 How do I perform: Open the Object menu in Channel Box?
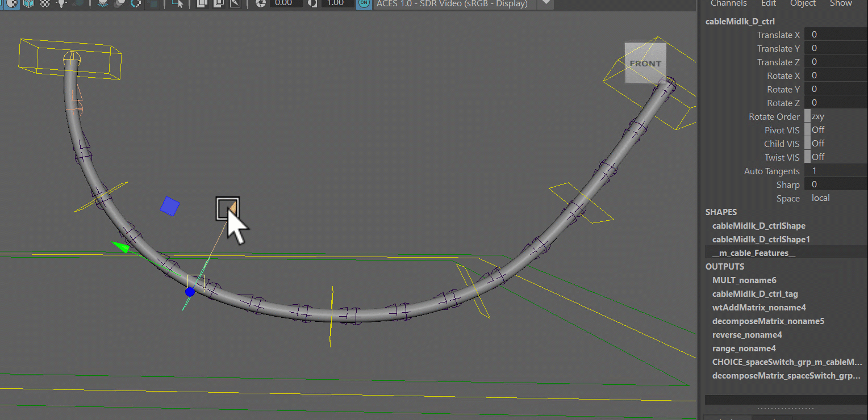click(803, 3)
